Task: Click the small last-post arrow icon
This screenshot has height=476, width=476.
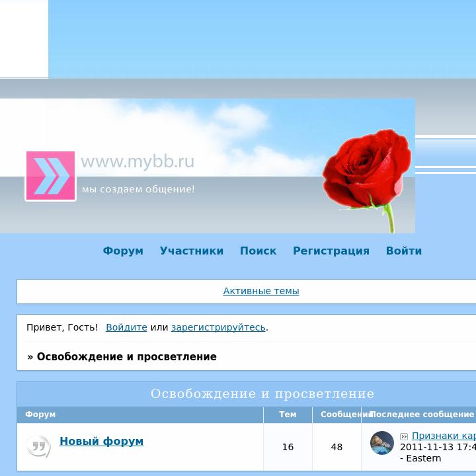Action: 404,436
